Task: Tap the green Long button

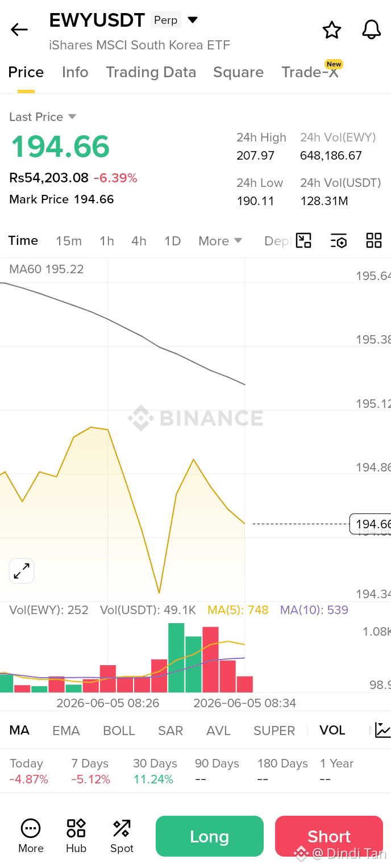Action: click(210, 836)
